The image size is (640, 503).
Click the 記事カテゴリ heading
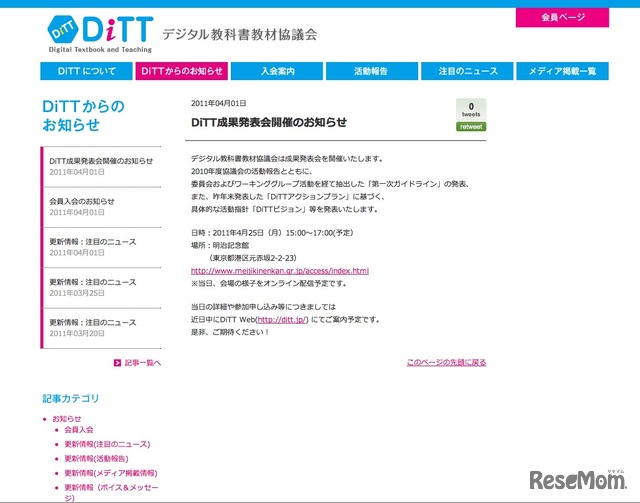tap(71, 398)
